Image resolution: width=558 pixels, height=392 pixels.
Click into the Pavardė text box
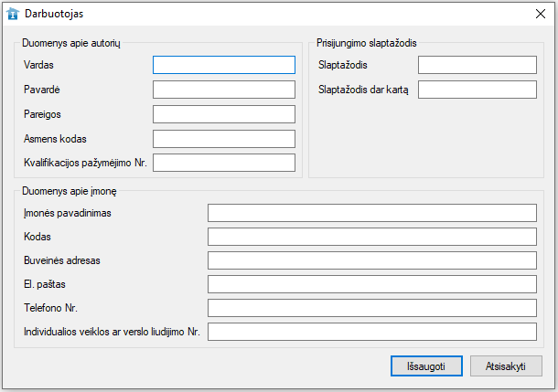pos(224,90)
